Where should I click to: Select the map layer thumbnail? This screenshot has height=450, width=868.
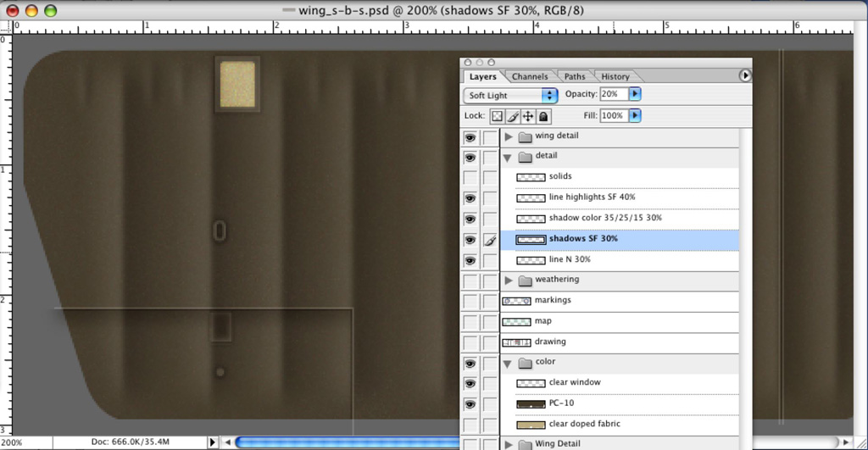click(516, 322)
